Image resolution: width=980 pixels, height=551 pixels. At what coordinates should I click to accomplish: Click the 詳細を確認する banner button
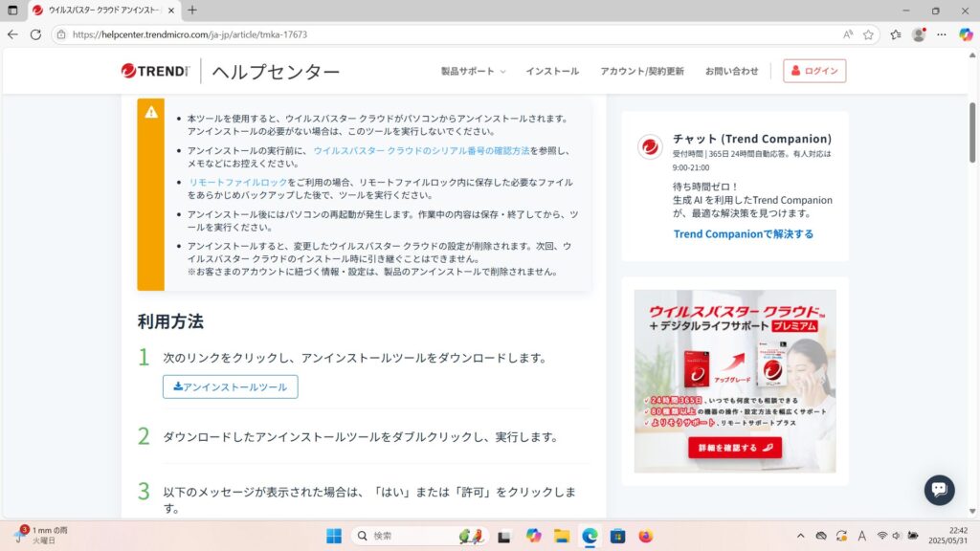click(735, 448)
